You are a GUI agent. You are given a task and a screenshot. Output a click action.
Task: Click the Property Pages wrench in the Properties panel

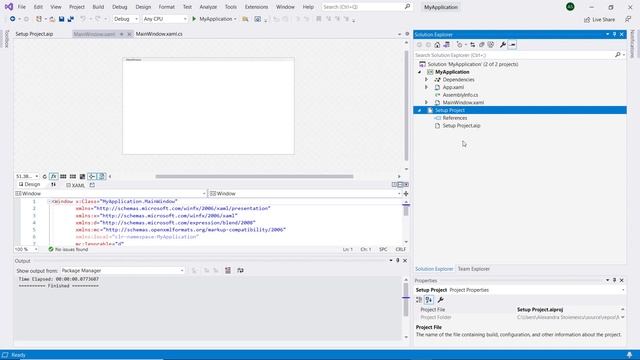tap(440, 300)
